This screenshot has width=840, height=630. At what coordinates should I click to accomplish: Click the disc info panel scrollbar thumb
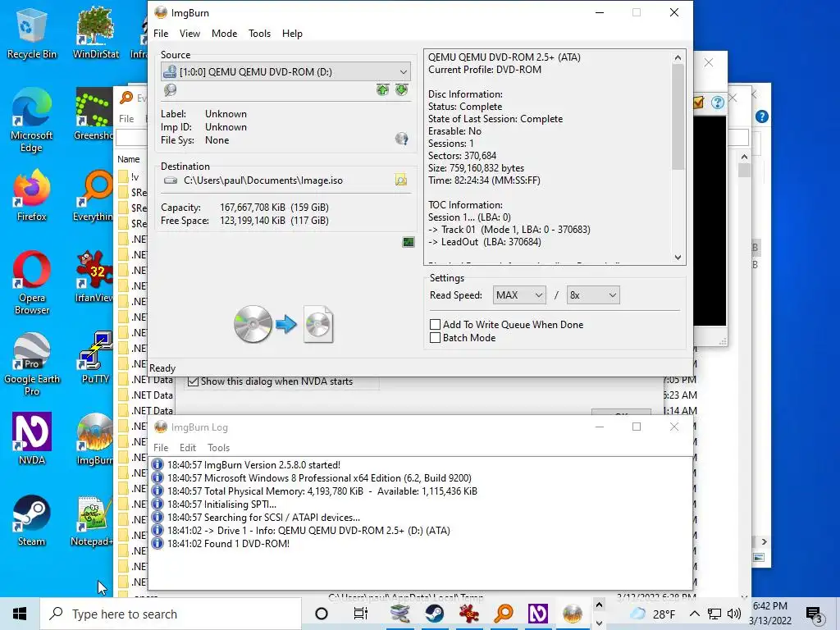click(x=678, y=116)
